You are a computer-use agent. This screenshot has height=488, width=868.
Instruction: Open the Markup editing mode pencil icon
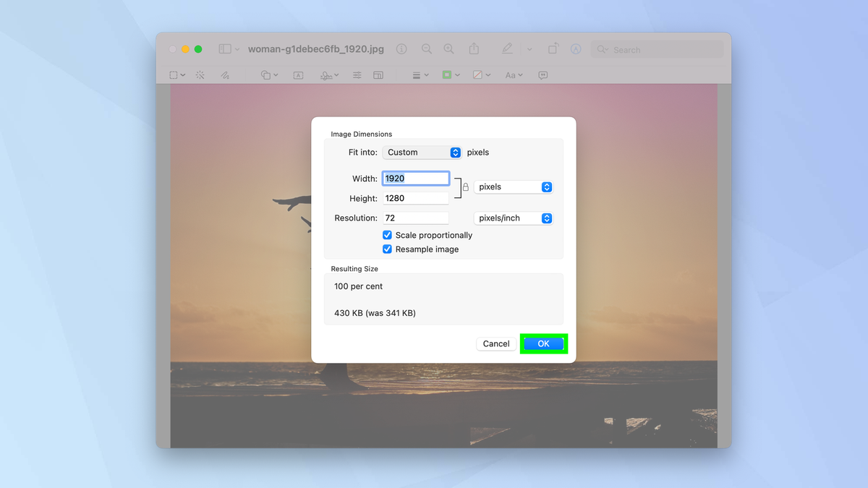(507, 48)
